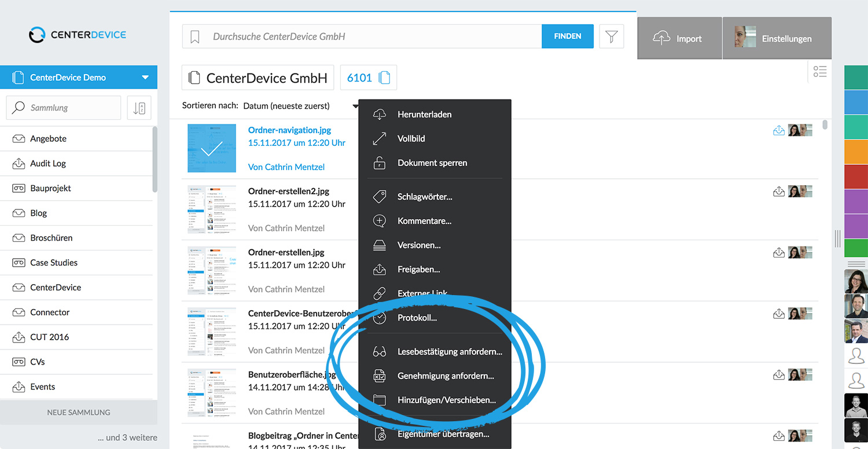Select Herunterladen in context menu
The image size is (868, 449).
coord(435,115)
